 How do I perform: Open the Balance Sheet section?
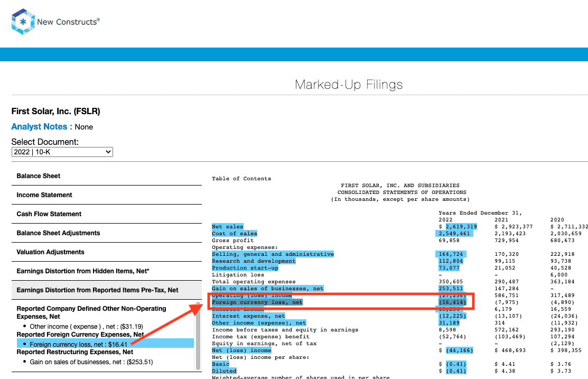[107, 176]
